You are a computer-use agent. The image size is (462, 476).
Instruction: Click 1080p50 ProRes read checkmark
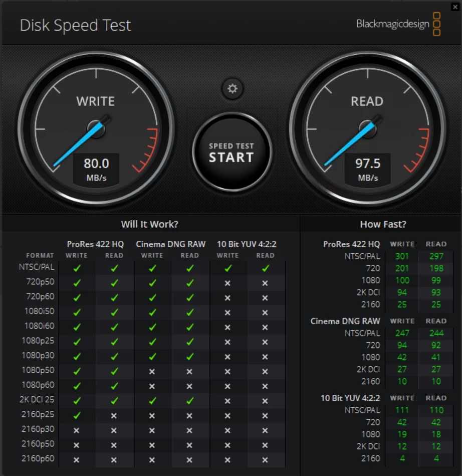(x=114, y=371)
